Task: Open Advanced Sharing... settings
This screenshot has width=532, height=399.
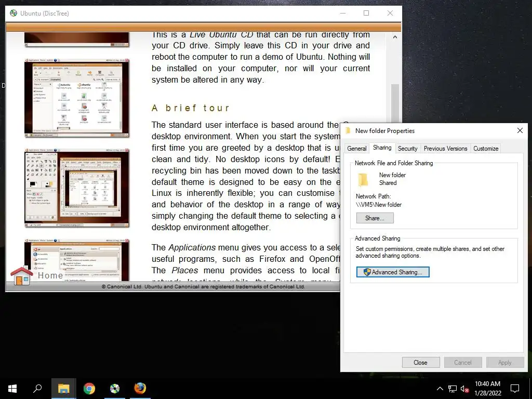Action: click(x=393, y=272)
